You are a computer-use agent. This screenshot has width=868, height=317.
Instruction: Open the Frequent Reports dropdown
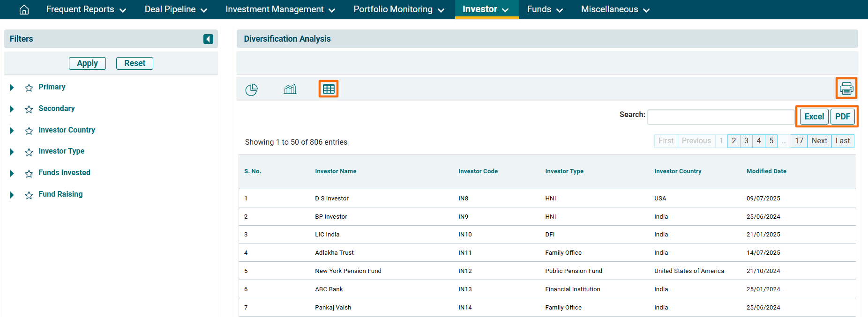pos(86,9)
